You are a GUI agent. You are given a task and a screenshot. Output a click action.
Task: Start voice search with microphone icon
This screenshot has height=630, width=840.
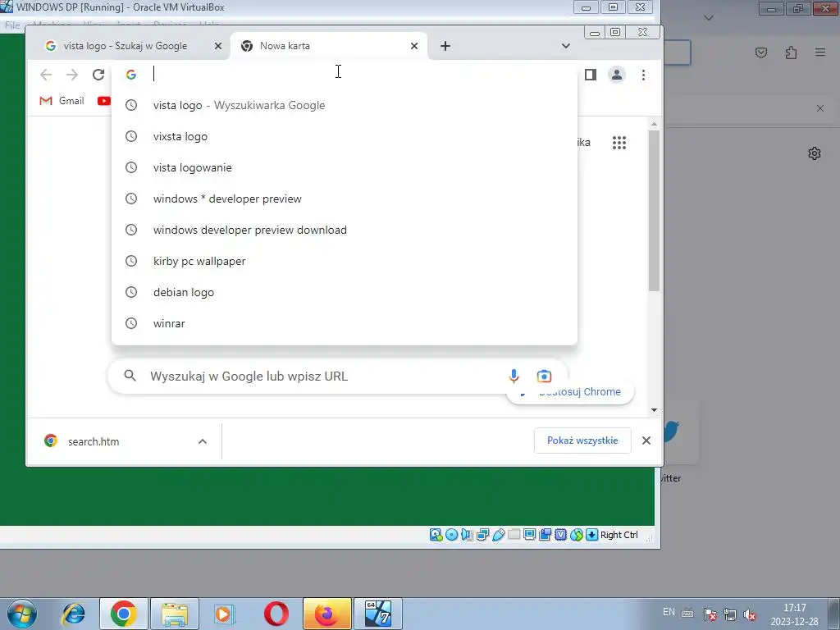pyautogui.click(x=514, y=376)
